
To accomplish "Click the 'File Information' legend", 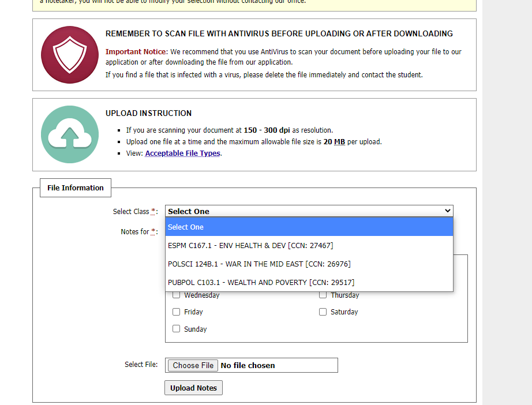I will pyautogui.click(x=76, y=187).
